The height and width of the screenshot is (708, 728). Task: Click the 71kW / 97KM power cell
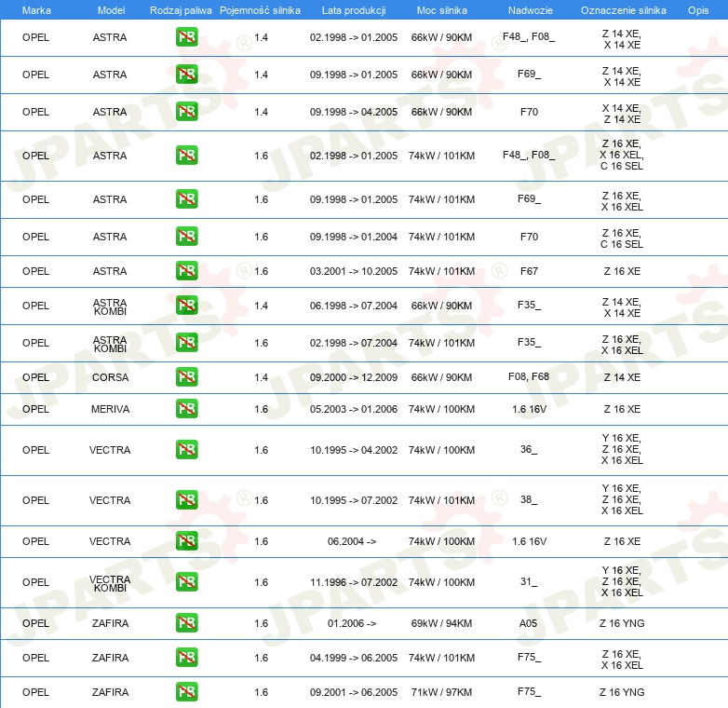(441, 692)
